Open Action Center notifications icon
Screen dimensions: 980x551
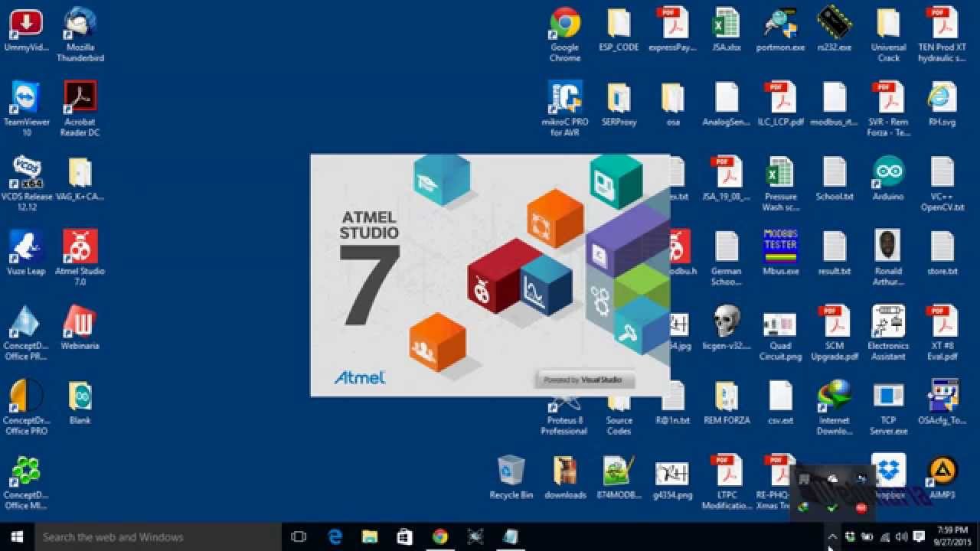(x=917, y=536)
